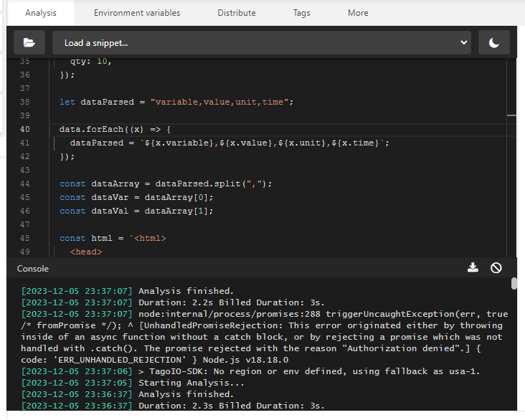Switch to the Analysis tab
This screenshot has height=420, width=525.
pyautogui.click(x=40, y=13)
